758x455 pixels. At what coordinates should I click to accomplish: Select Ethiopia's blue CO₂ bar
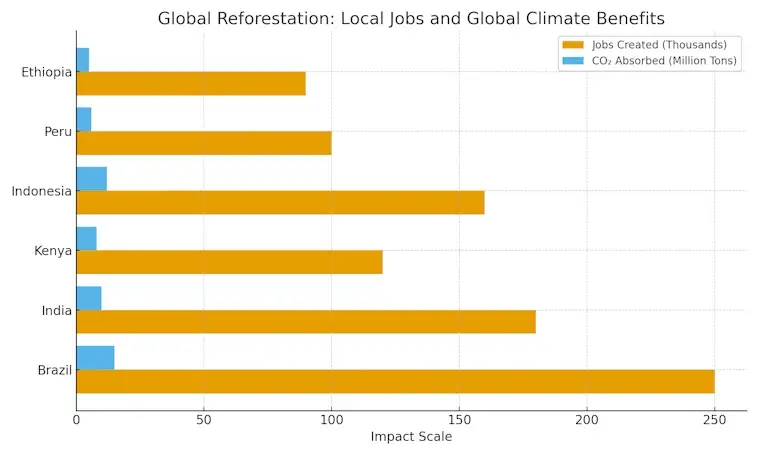point(83,60)
